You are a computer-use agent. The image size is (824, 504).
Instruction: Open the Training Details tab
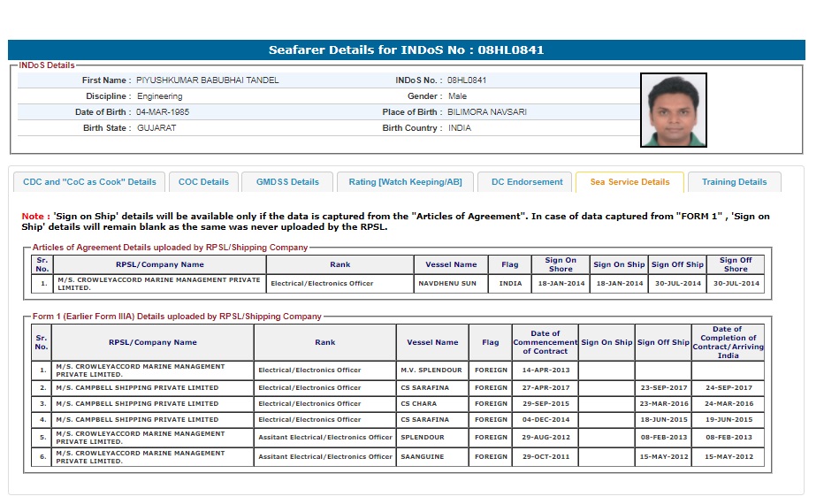click(x=734, y=182)
